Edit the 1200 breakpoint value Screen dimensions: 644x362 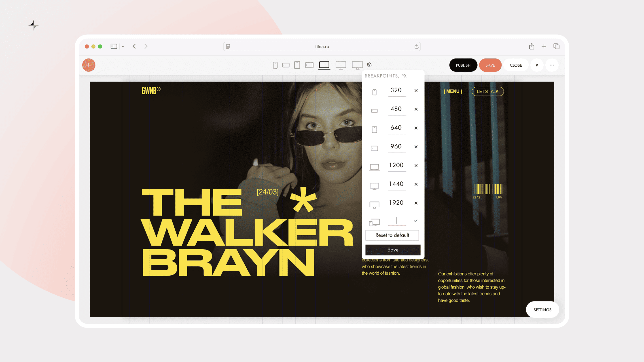coord(396,165)
